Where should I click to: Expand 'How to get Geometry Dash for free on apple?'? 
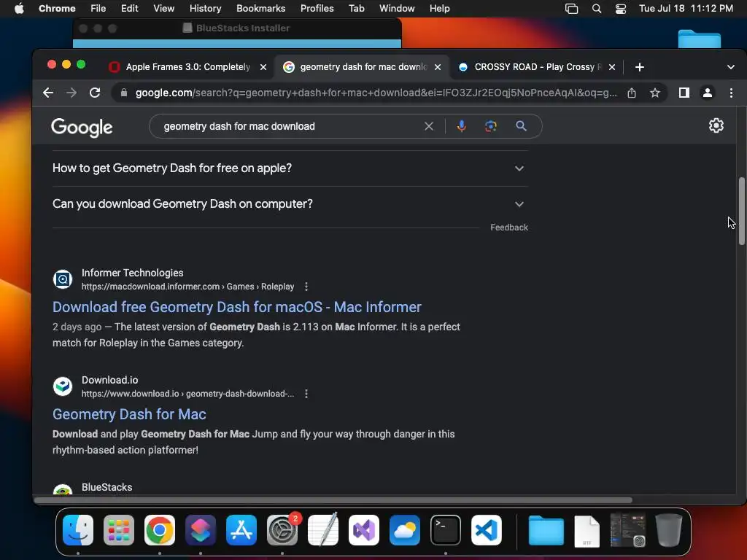coord(290,168)
